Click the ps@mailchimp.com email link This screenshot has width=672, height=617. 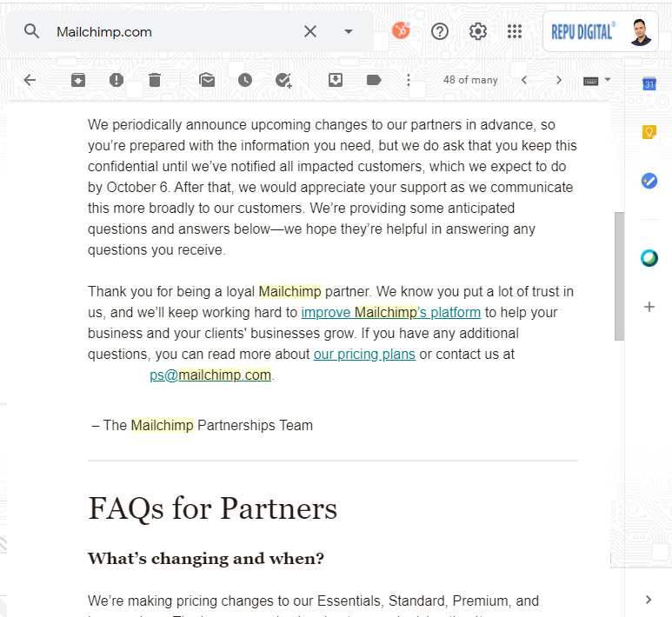point(210,375)
